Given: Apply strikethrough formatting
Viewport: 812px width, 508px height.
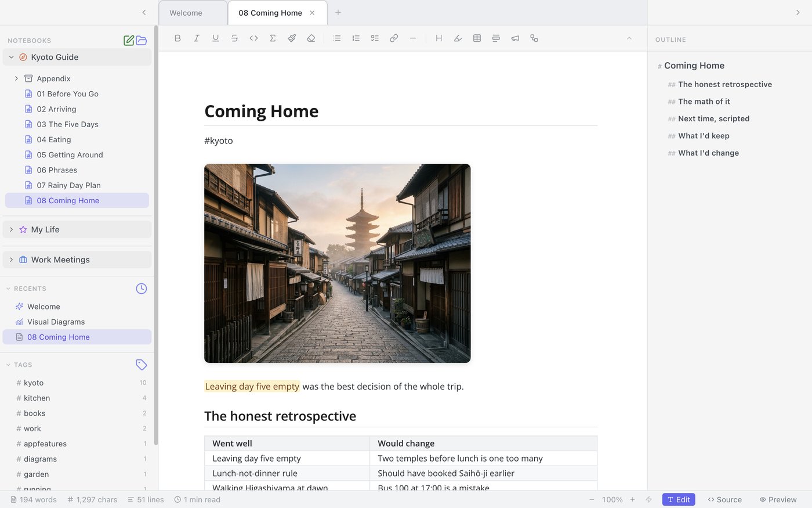Looking at the screenshot, I should (x=234, y=38).
